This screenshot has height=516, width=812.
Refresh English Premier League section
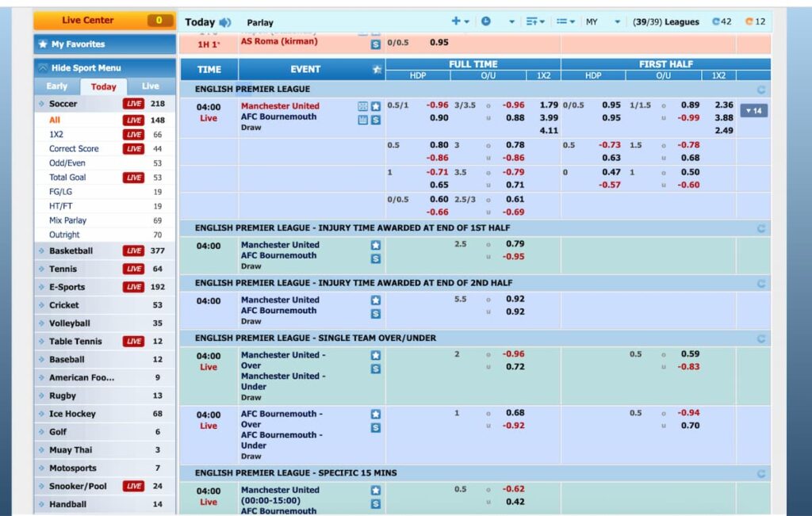pos(761,90)
